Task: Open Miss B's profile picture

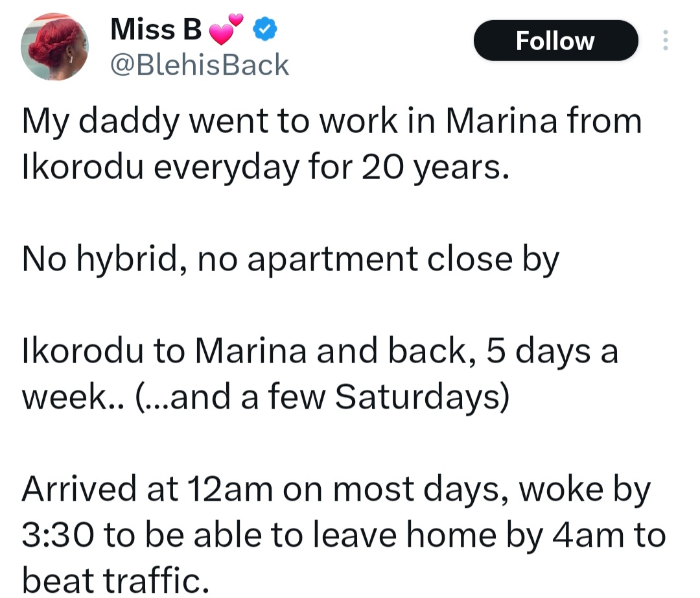Action: click(54, 46)
